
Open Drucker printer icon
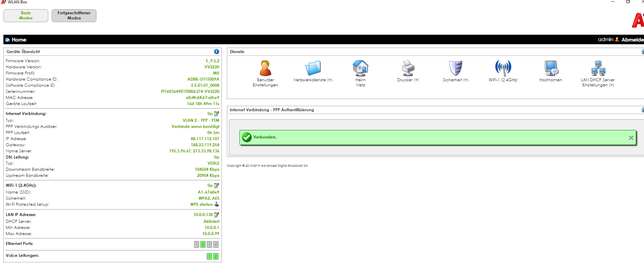[408, 68]
